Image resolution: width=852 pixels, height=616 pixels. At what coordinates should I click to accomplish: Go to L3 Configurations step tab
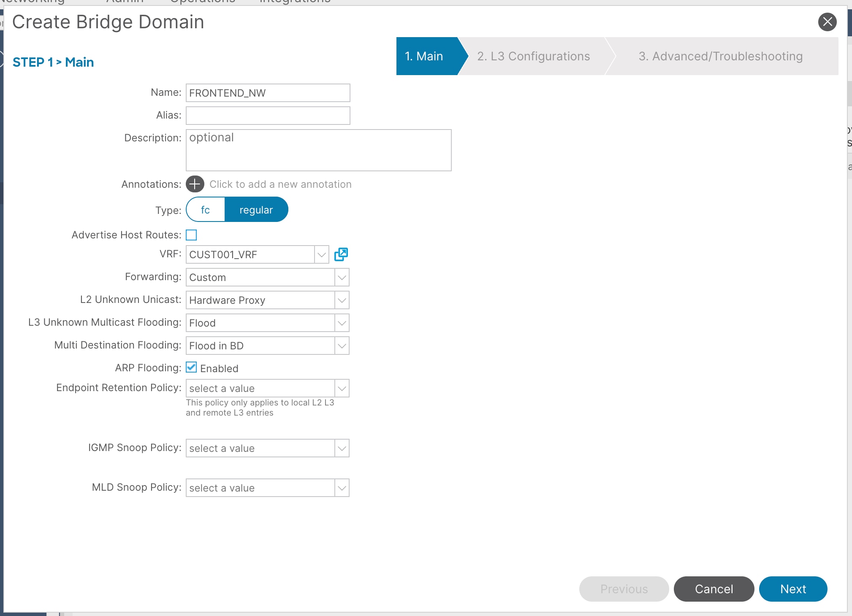pos(533,56)
